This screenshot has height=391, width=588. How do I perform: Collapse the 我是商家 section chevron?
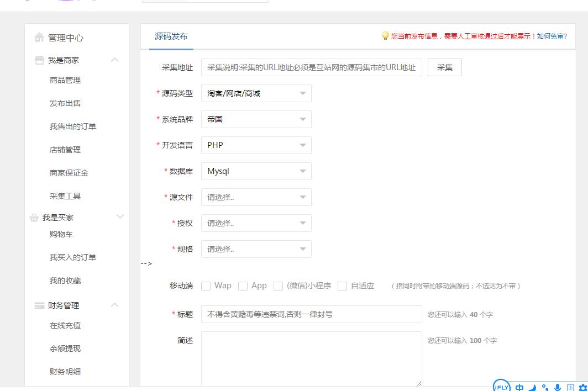[x=115, y=60]
